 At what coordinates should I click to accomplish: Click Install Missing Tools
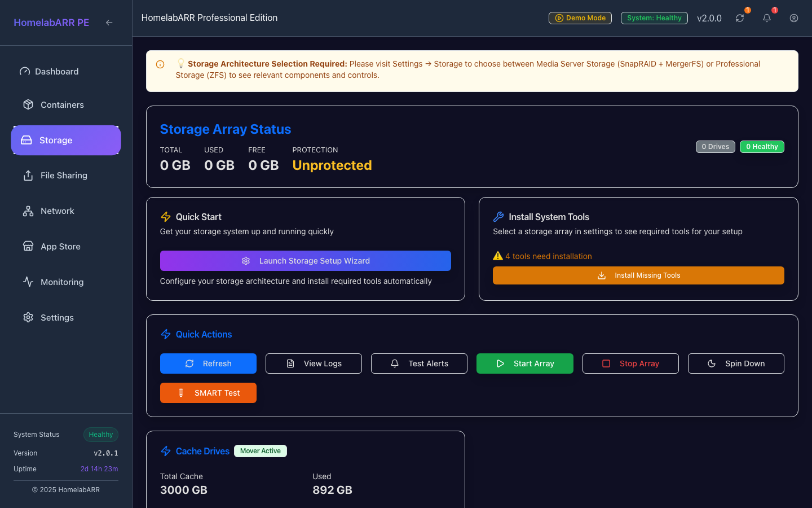(x=638, y=275)
